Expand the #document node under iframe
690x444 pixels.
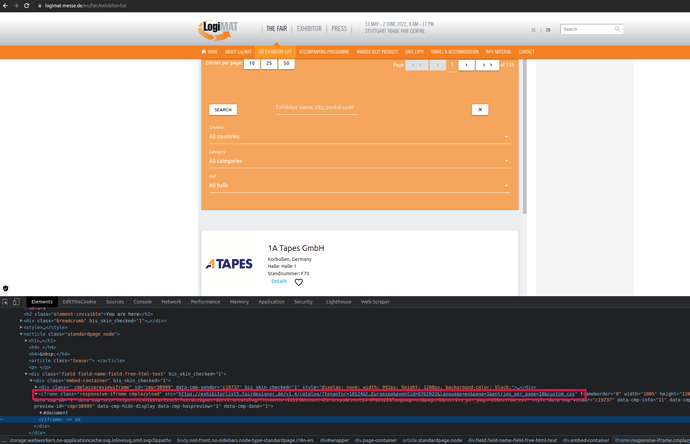point(41,413)
